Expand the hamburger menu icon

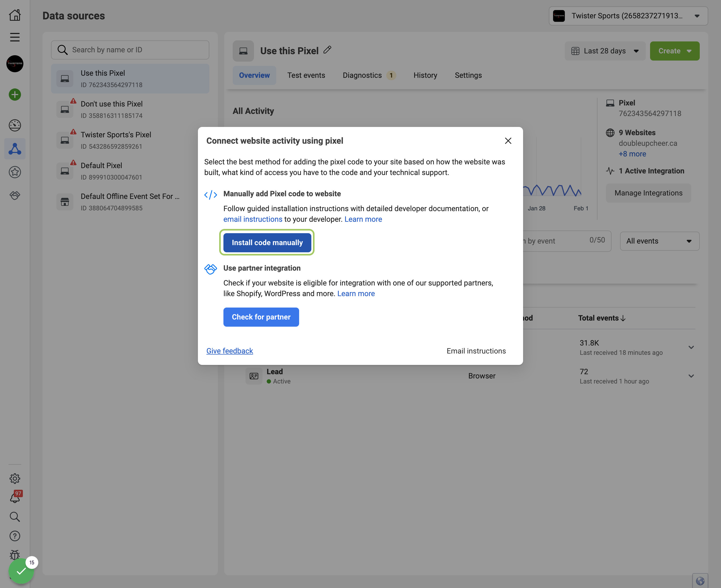(15, 37)
